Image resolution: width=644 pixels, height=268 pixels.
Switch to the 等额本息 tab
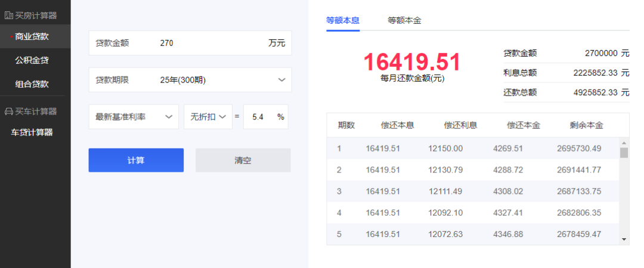(x=343, y=20)
